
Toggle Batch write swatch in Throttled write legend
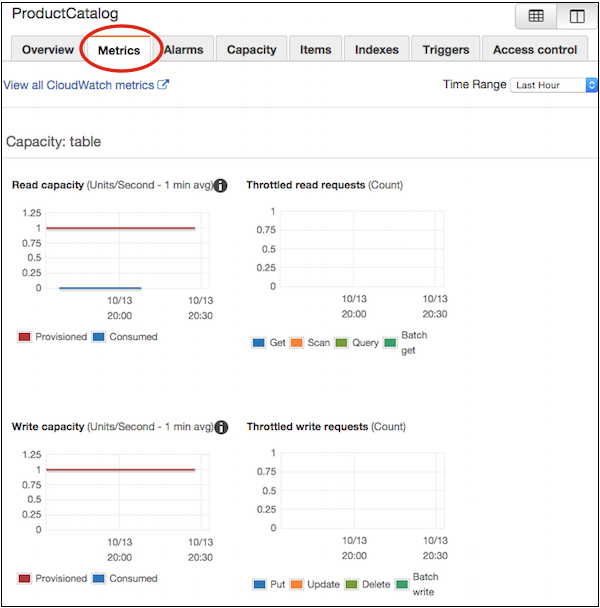tap(402, 584)
